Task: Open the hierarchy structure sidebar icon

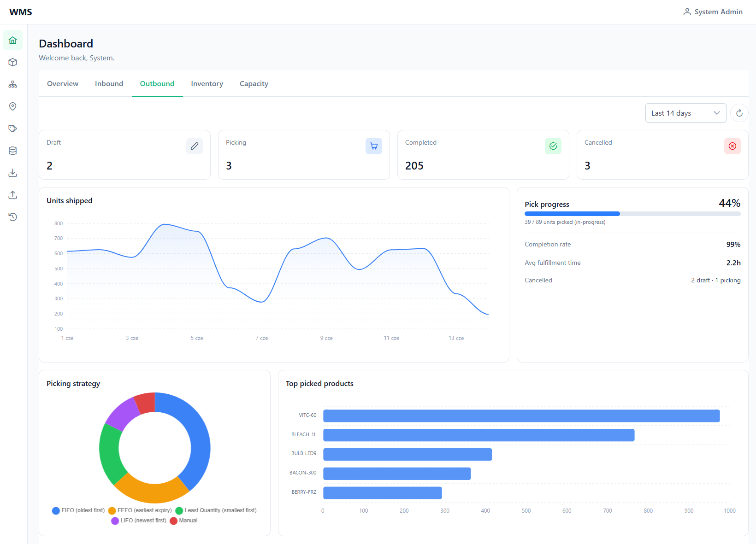Action: [x=13, y=84]
